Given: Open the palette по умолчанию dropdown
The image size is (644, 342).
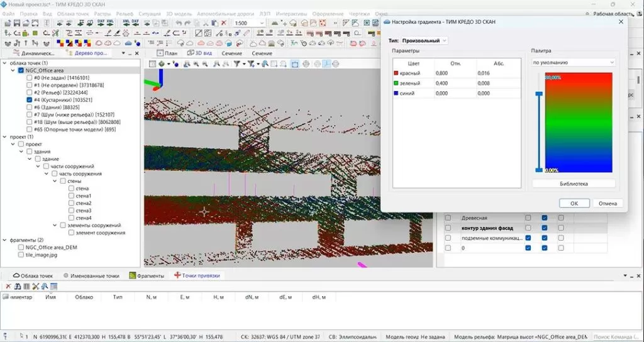Looking at the screenshot, I should click(x=574, y=62).
